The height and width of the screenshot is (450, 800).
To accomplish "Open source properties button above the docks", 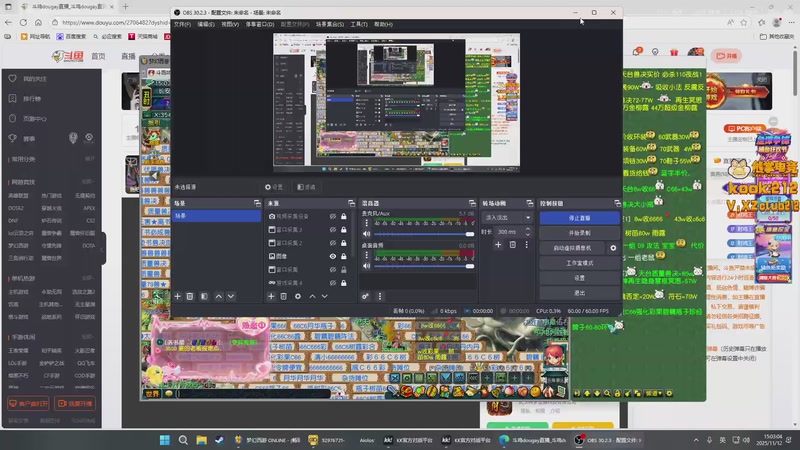I will tap(274, 187).
